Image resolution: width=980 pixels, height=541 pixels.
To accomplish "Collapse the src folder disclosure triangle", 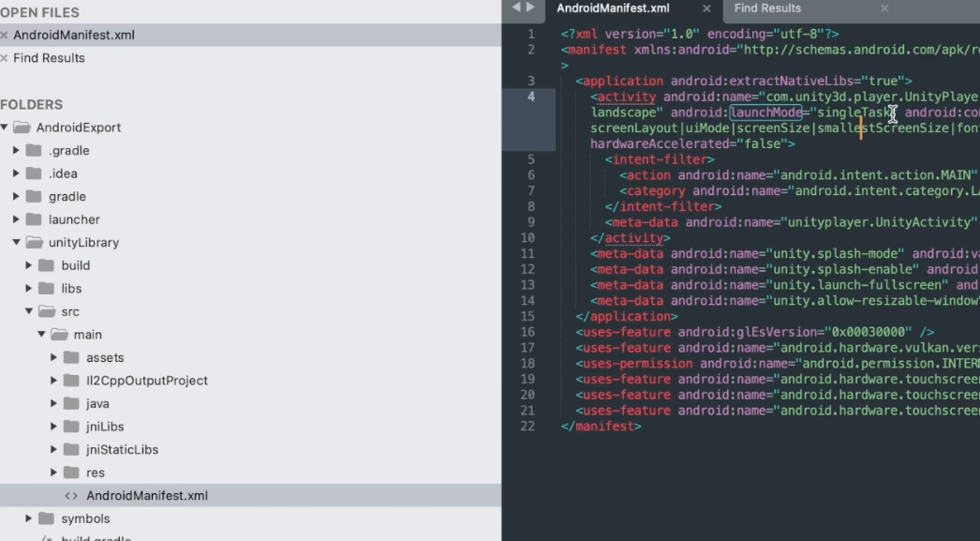I will click(29, 311).
